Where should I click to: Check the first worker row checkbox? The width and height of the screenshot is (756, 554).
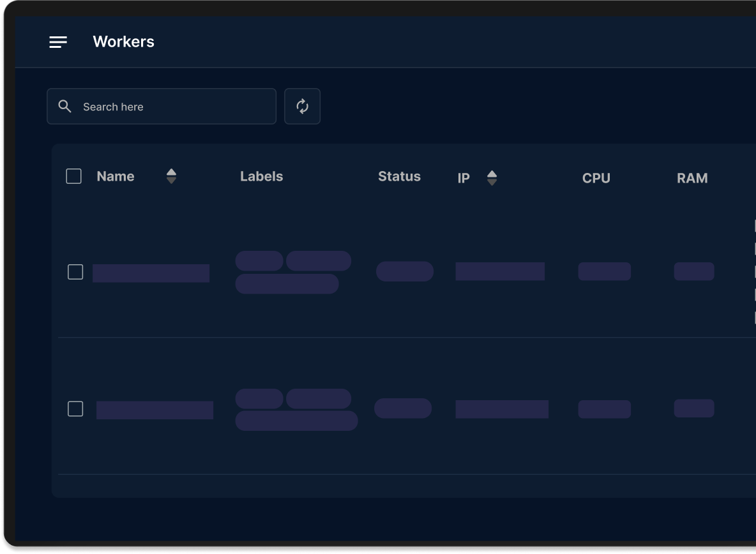point(75,272)
